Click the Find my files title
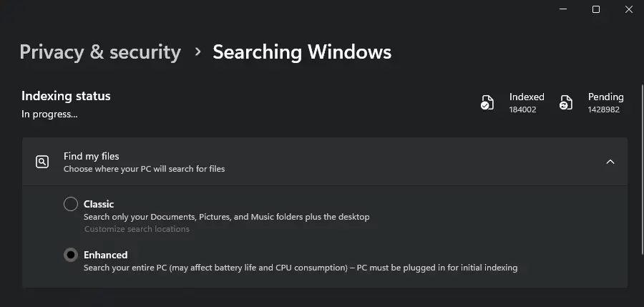The image size is (644, 307). click(91, 156)
